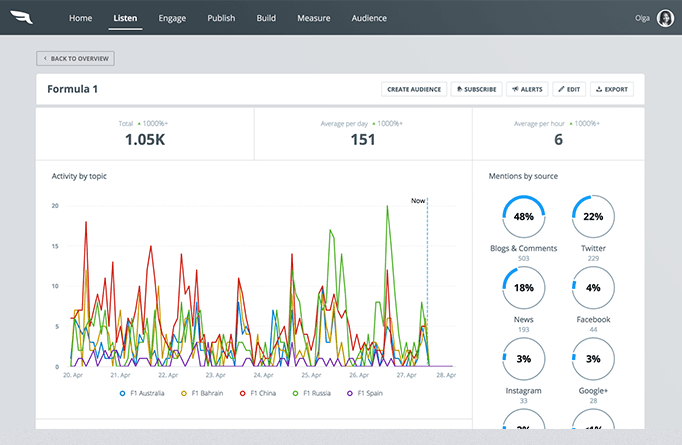Toggle F1 Spain legend series
Viewport: 682px width, 445px height.
pos(365,393)
